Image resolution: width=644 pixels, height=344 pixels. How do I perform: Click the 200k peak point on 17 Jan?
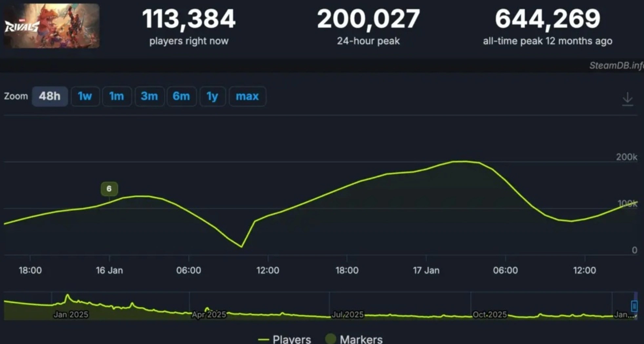pyautogui.click(x=462, y=161)
